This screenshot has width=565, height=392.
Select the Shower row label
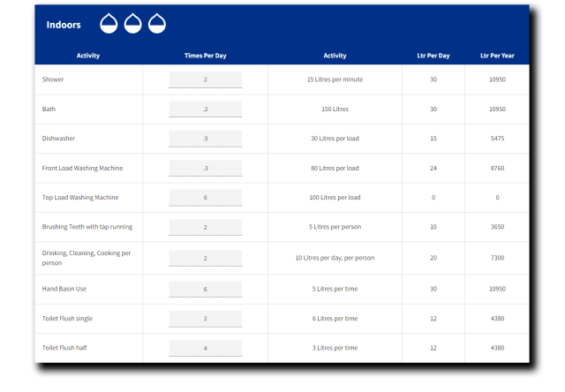(53, 79)
